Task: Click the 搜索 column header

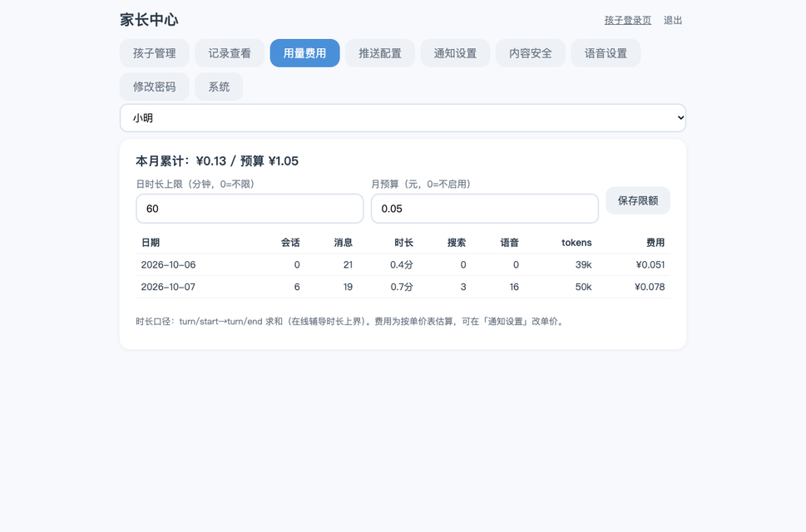Action: (457, 243)
